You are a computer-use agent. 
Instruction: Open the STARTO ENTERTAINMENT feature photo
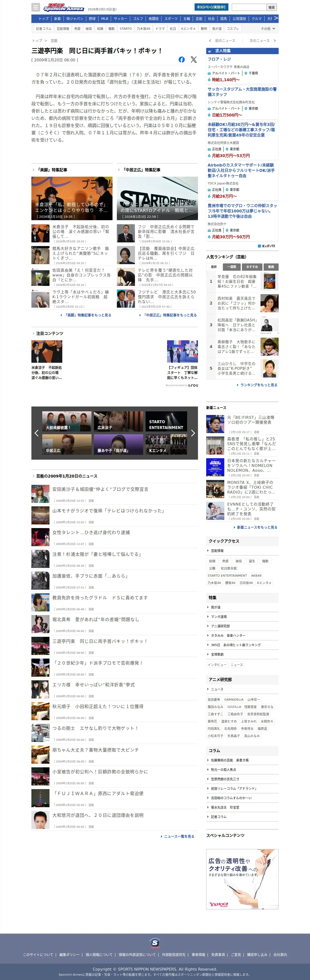coord(157,198)
